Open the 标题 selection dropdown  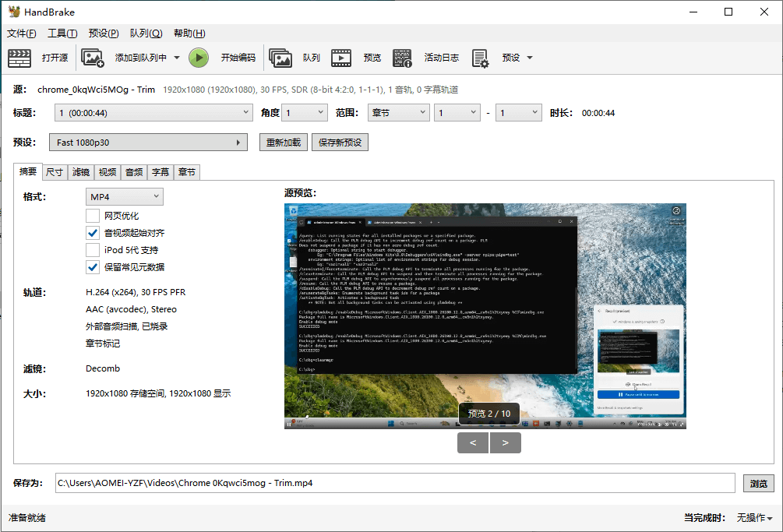(153, 113)
